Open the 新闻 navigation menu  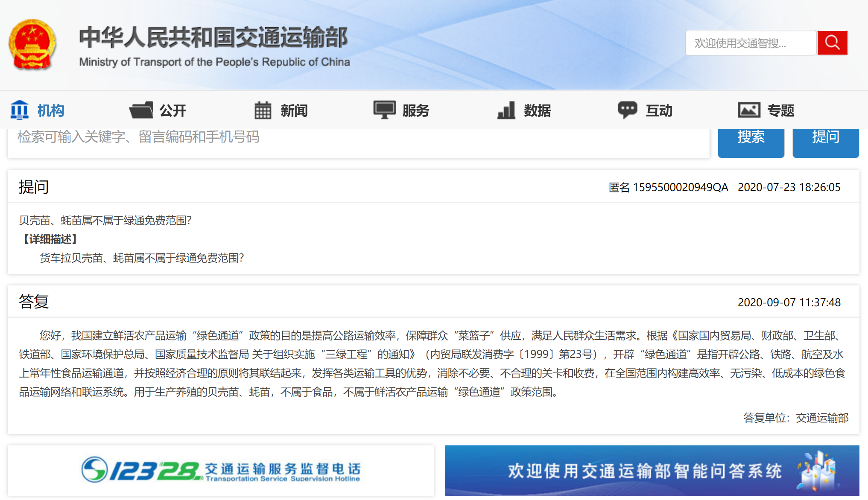pyautogui.click(x=294, y=110)
